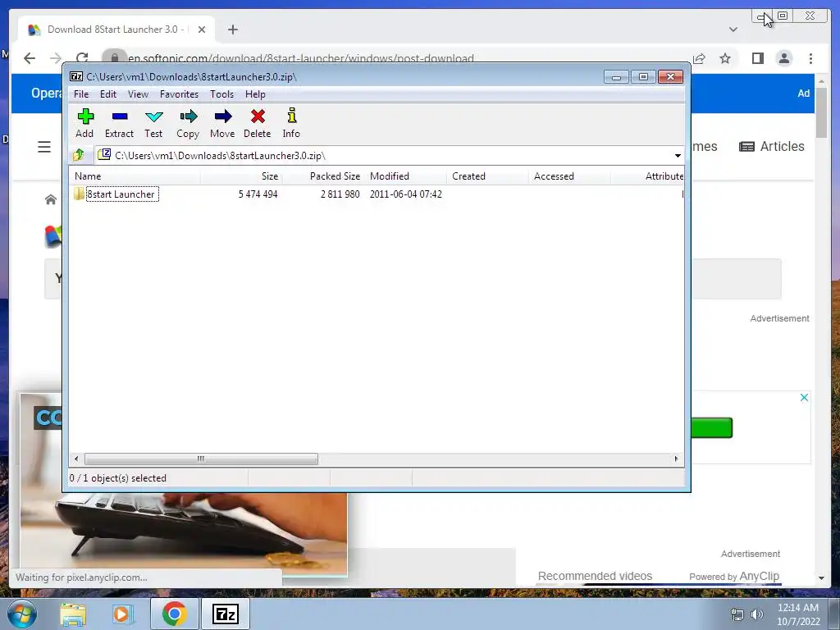Image resolution: width=840 pixels, height=630 pixels.
Task: Sort by the Size column header
Action: click(x=242, y=176)
